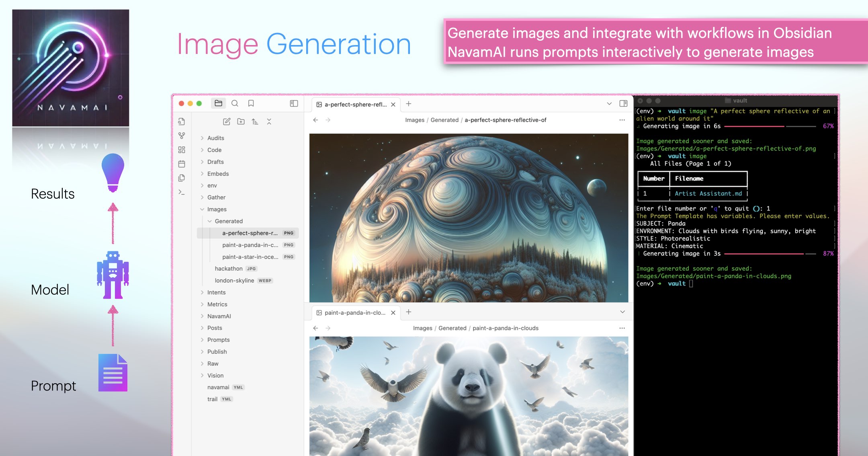
Task: Open the file explorer folder icon
Action: pyautogui.click(x=218, y=103)
